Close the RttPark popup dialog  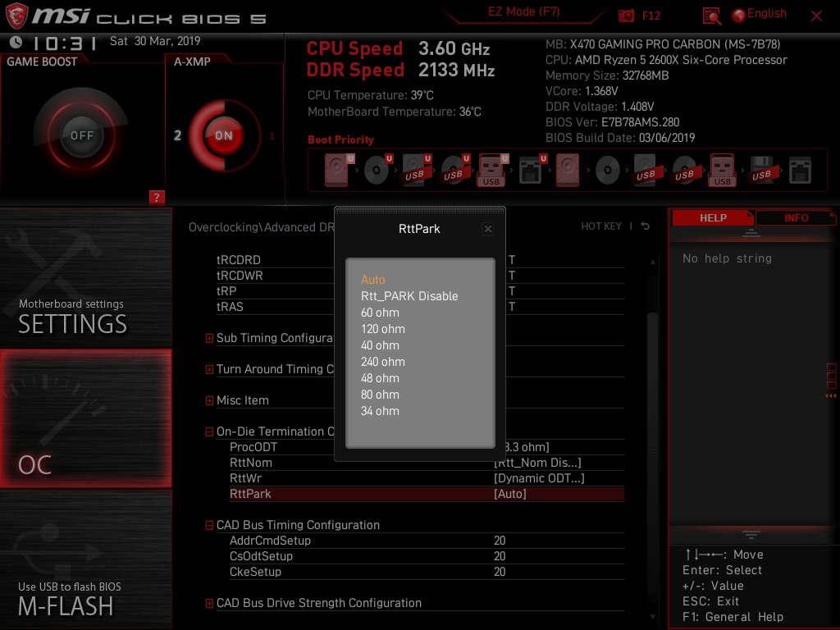(487, 230)
